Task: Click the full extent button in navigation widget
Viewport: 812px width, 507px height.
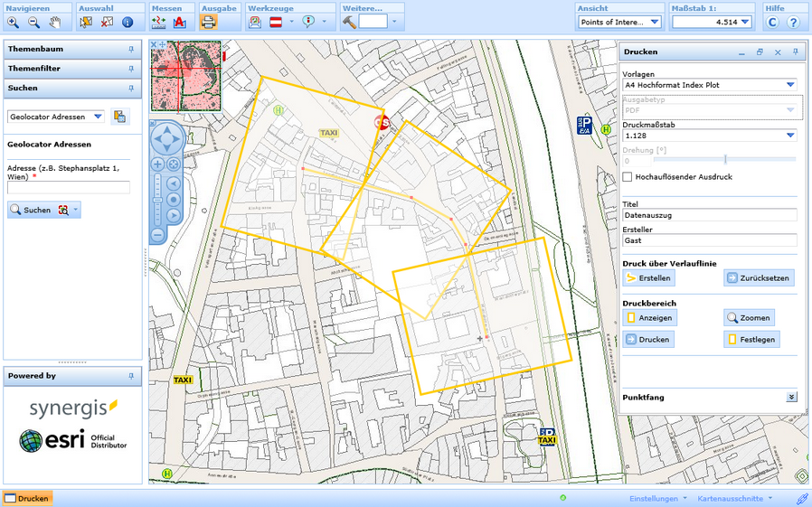Action: tap(173, 164)
